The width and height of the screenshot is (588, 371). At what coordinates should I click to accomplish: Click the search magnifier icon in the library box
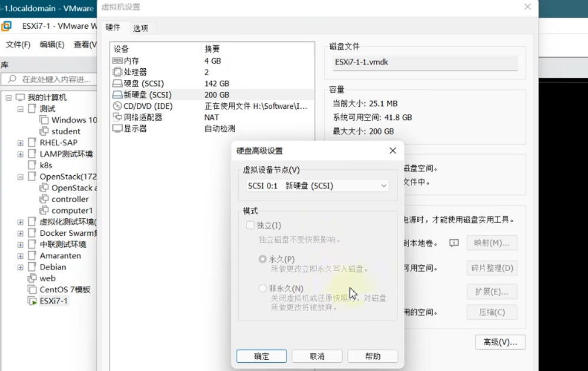click(x=12, y=79)
